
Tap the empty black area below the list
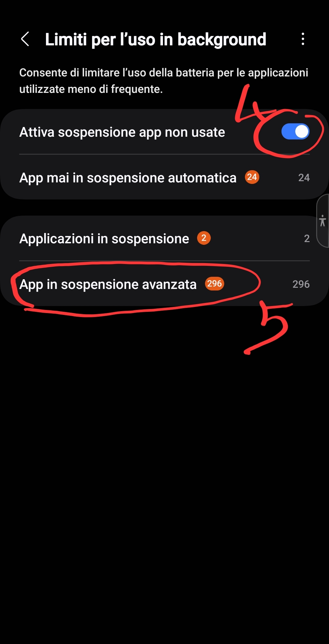pyautogui.click(x=164, y=487)
